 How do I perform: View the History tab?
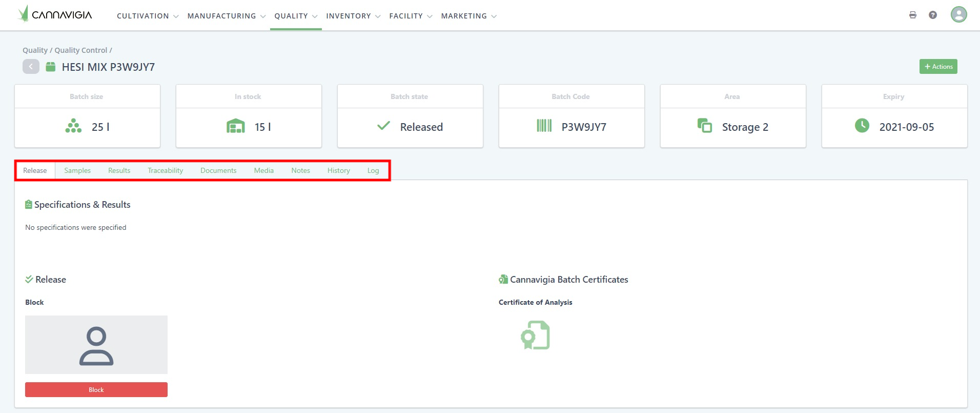(x=339, y=170)
